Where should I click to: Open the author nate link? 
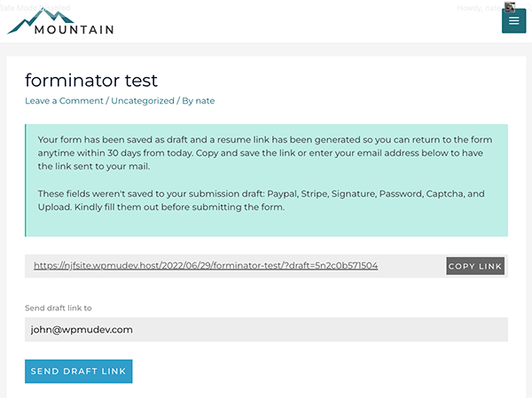click(205, 101)
